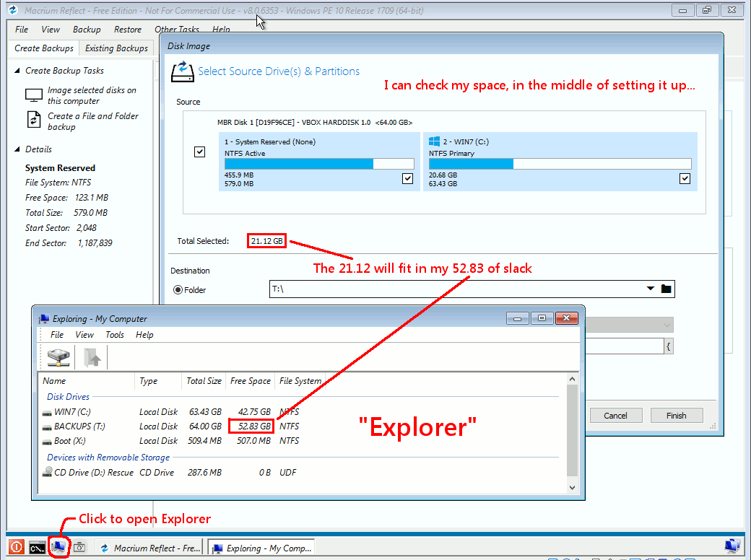
Task: Click the Disk Image drive icon in header
Action: click(183, 71)
